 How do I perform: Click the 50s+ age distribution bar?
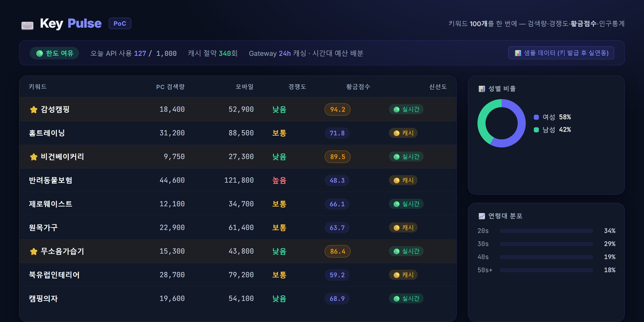coord(546,270)
